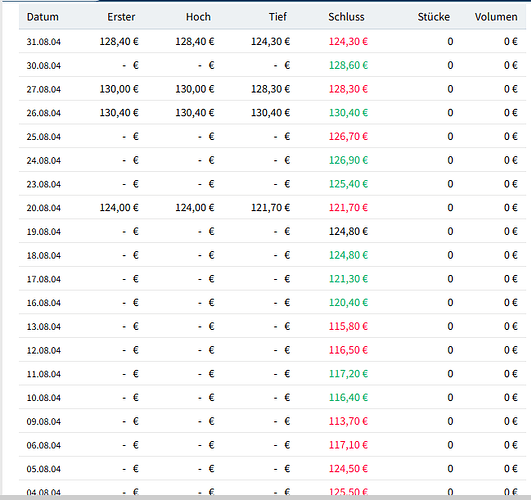Click the 121,70 € Tief value
Viewport: 531px width, 500px height.
pos(270,208)
